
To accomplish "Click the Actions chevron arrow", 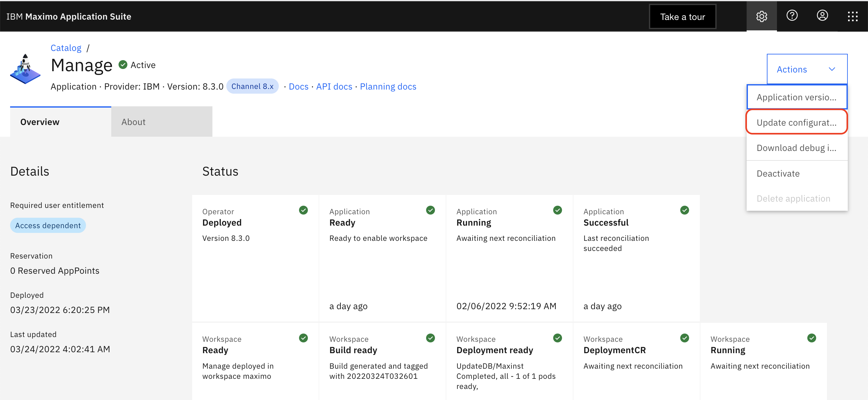I will click(x=832, y=70).
